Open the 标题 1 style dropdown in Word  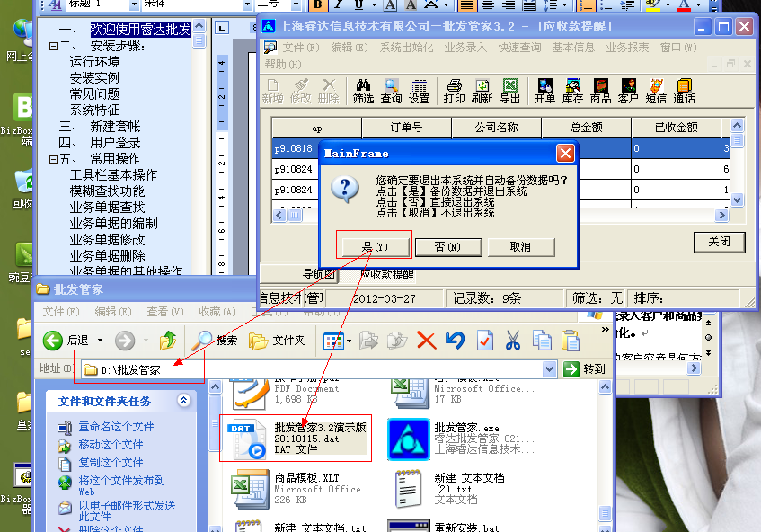point(135,4)
